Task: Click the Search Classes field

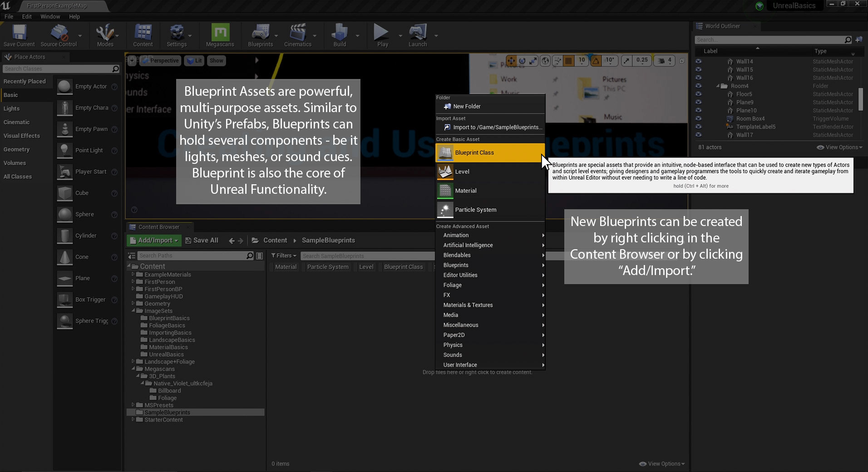Action: click(x=61, y=69)
